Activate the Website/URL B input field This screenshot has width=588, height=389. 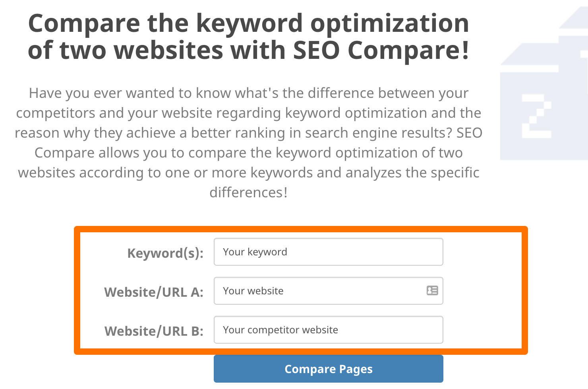(x=329, y=330)
